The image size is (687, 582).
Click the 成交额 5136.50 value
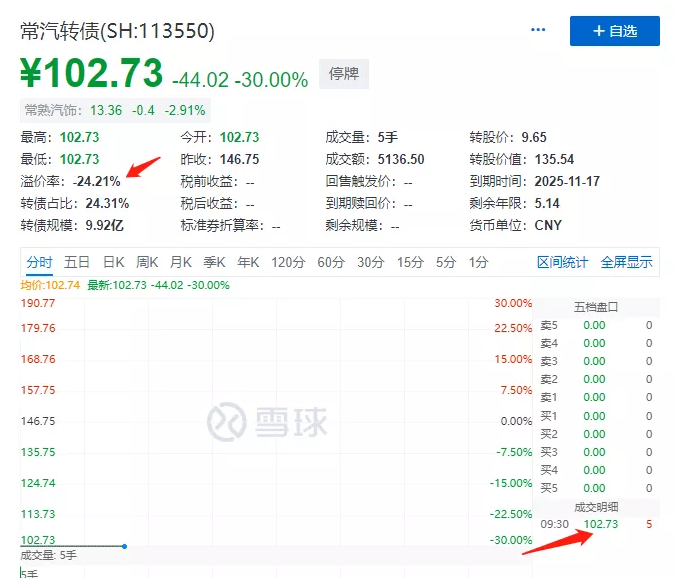click(x=401, y=159)
